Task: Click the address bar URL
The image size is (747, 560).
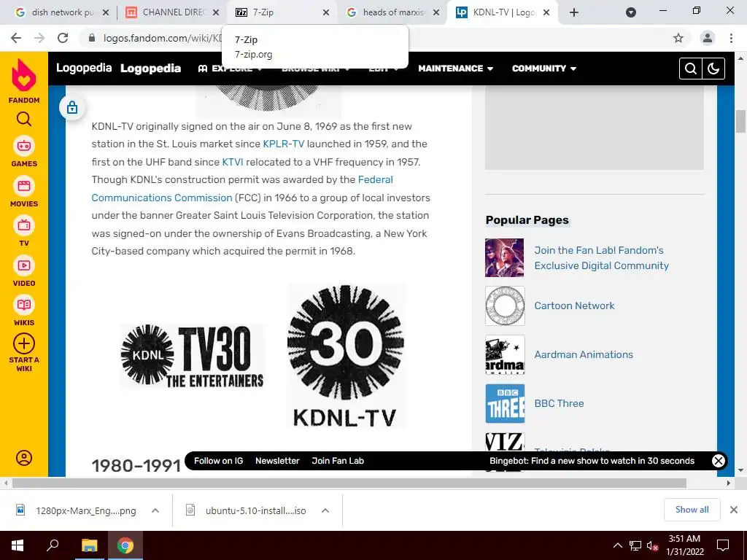Action: pos(162,38)
